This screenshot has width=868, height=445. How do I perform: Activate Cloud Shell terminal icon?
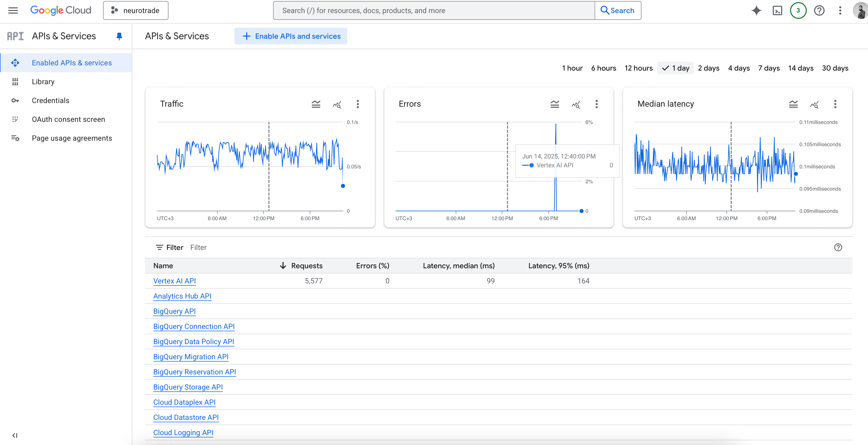click(777, 10)
